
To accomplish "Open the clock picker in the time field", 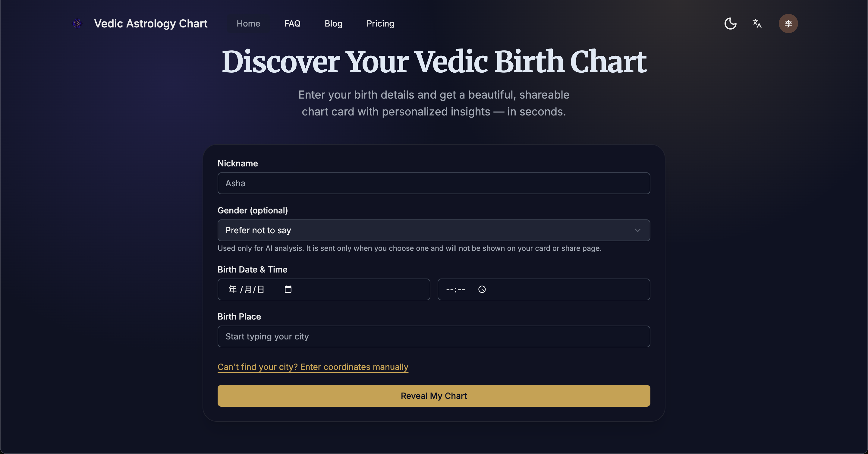I will click(482, 289).
